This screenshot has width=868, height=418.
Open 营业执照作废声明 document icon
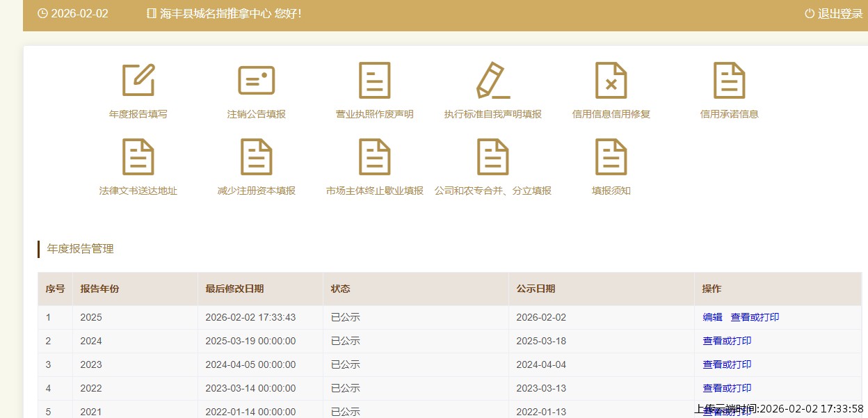pos(374,81)
